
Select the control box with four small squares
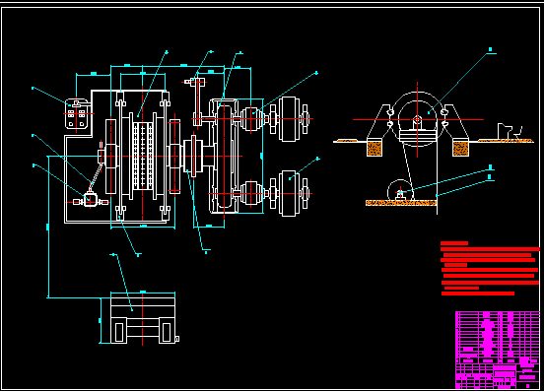pos(77,114)
